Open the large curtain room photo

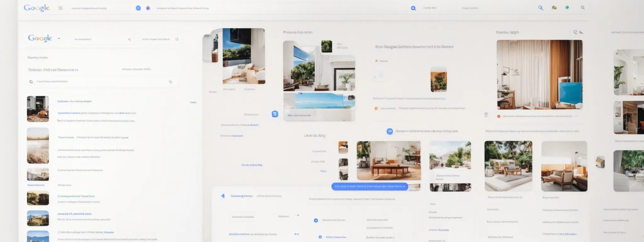coord(540,75)
